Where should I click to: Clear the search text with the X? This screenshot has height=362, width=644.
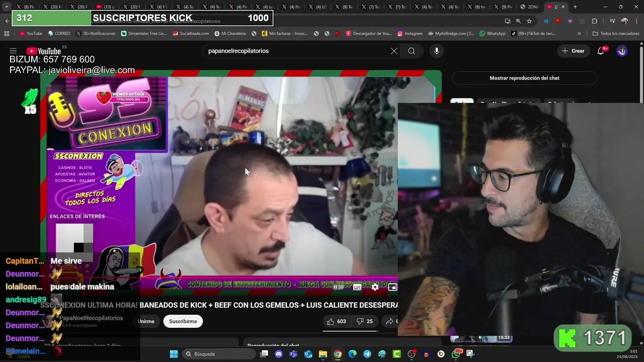click(x=394, y=51)
